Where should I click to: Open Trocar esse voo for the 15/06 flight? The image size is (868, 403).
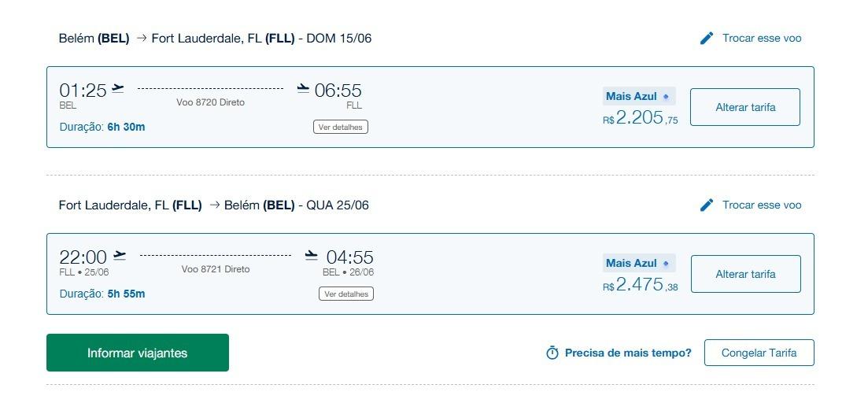762,38
